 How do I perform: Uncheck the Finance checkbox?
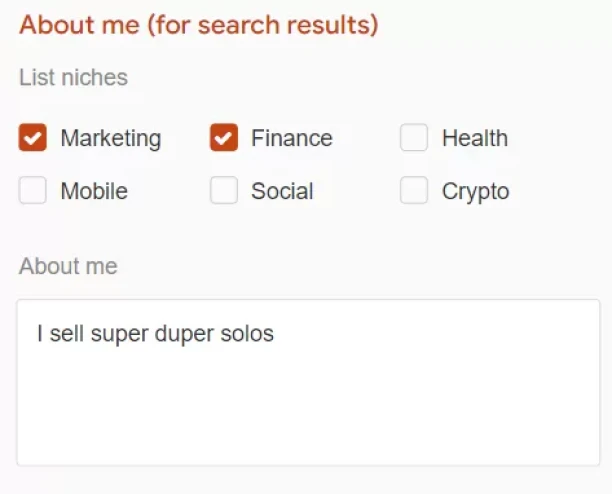pos(224,138)
